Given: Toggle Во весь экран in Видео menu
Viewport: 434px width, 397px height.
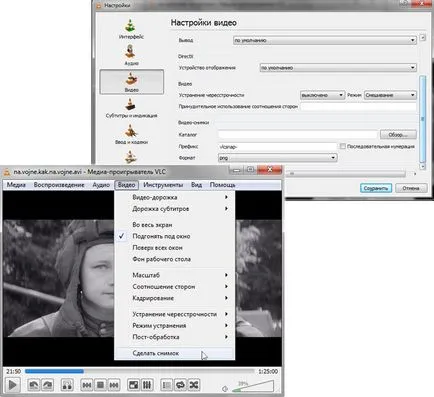Looking at the screenshot, I should 175,225.
